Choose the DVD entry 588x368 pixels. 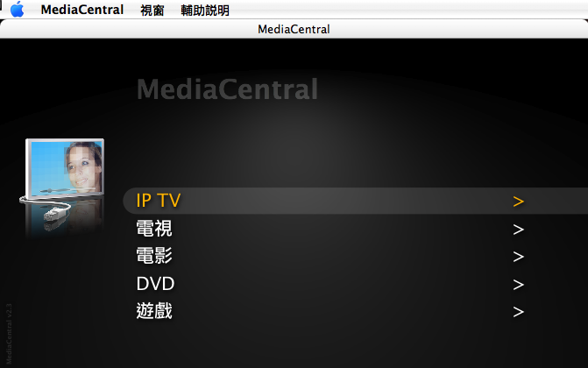click(155, 284)
